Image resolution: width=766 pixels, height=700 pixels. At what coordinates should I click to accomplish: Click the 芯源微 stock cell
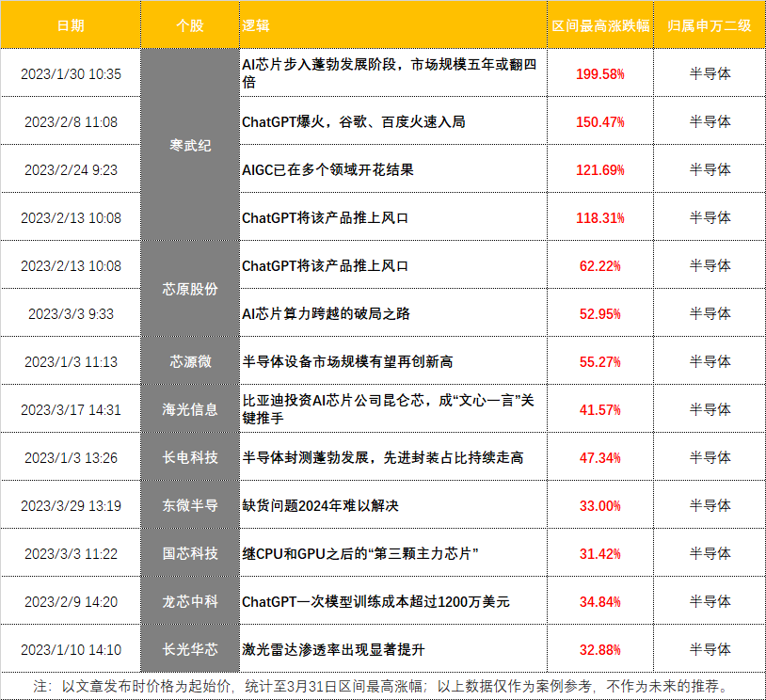190,361
